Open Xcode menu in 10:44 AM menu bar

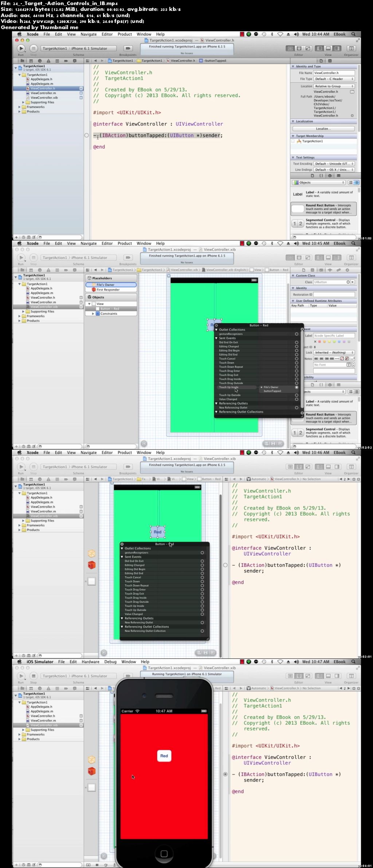click(x=32, y=34)
